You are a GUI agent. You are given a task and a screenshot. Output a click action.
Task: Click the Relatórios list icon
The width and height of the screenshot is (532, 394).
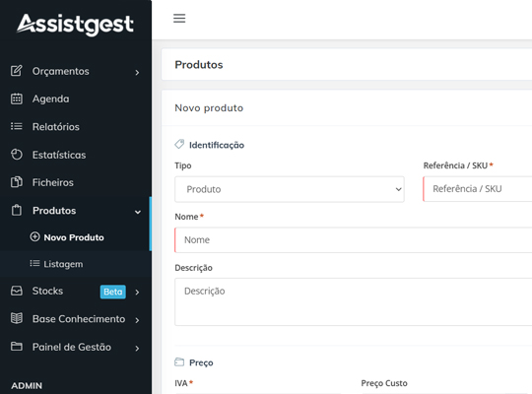[17, 127]
